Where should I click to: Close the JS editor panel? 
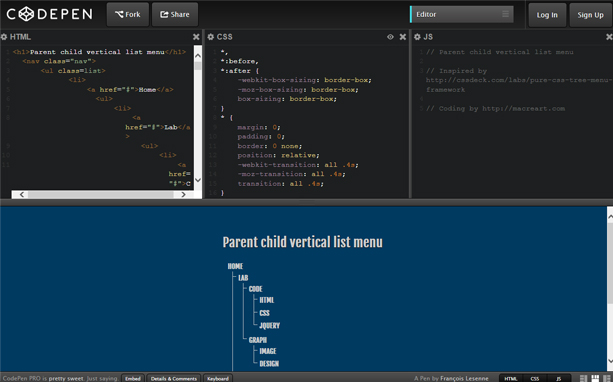[609, 37]
